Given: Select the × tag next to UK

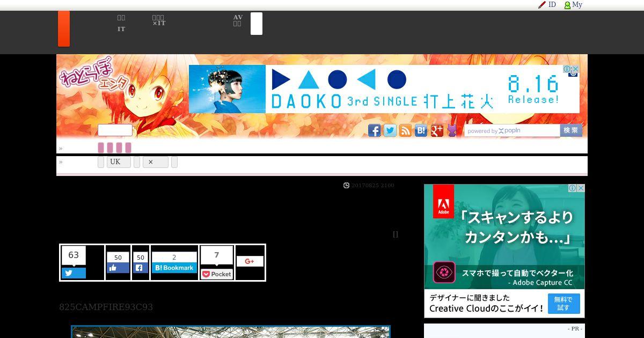Looking at the screenshot, I should (x=155, y=162).
